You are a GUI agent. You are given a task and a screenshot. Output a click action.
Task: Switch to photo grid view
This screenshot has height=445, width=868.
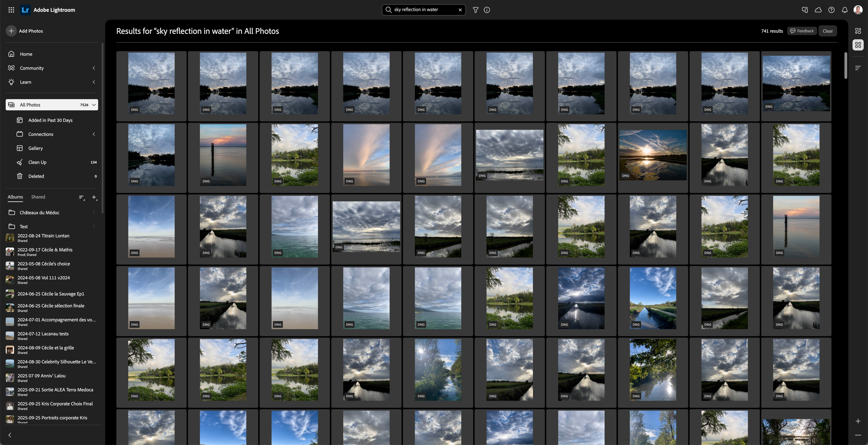858,31
